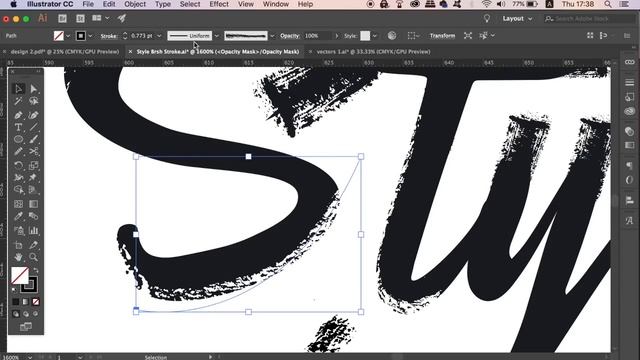The width and height of the screenshot is (640, 360).
Task: Select the Scissors tool
Action: click(33, 151)
